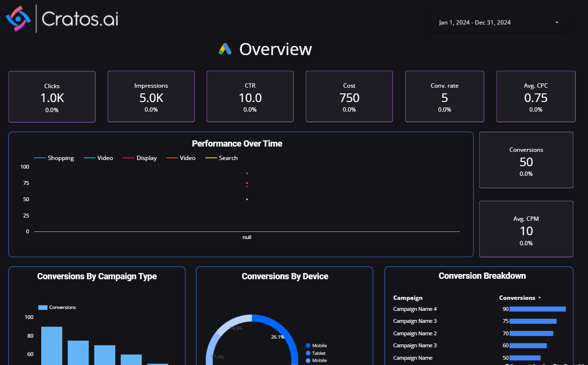
Task: Click the Conversion Breakdown table title
Action: click(482, 276)
